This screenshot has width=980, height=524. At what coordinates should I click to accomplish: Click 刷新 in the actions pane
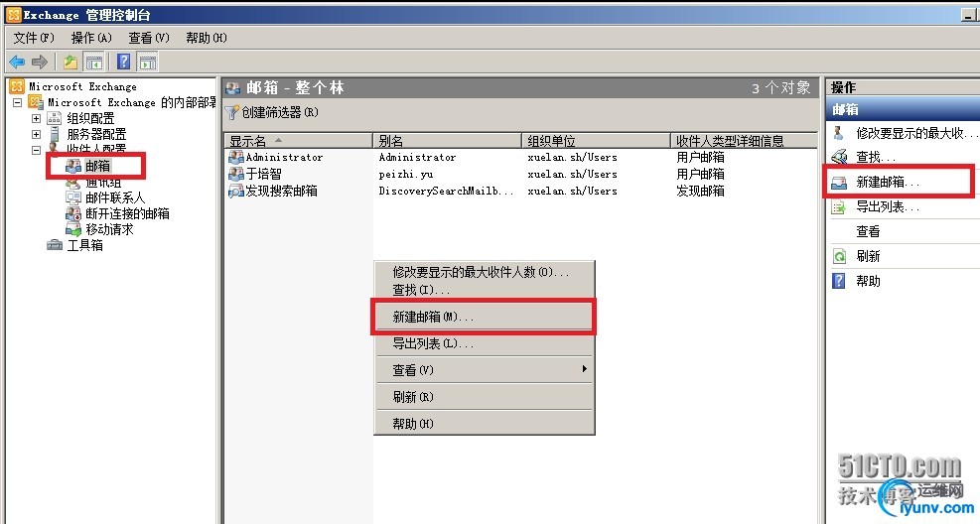pos(868,256)
